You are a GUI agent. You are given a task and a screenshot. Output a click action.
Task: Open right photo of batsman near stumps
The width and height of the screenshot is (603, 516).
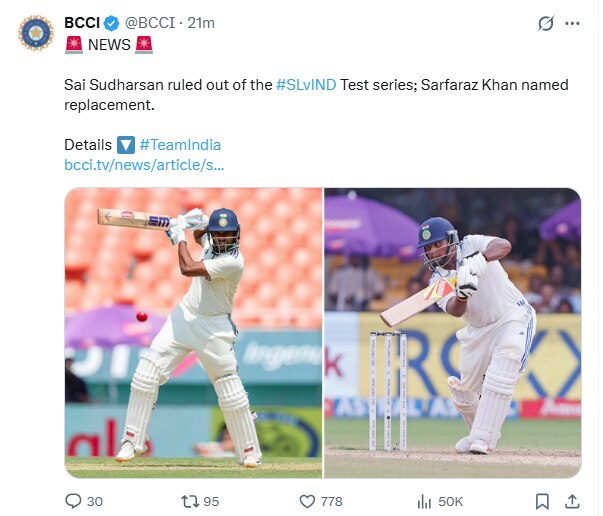453,333
